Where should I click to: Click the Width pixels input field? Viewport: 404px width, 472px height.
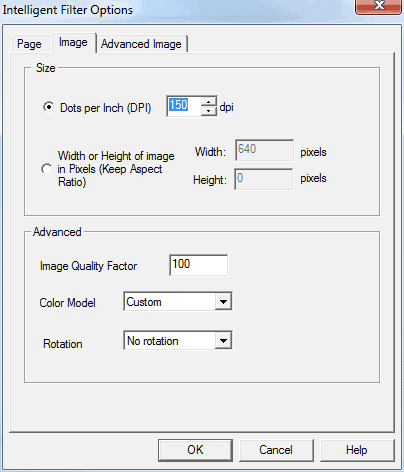[265, 150]
